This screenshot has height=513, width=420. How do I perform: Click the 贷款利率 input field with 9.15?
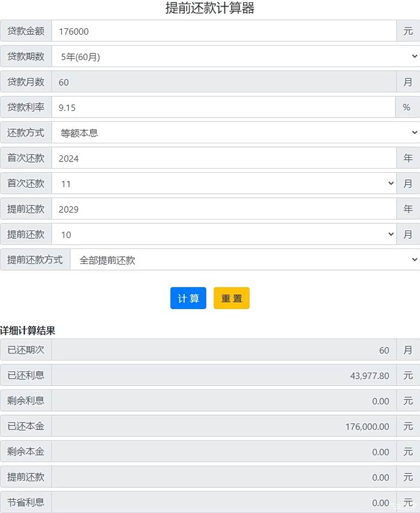click(223, 107)
